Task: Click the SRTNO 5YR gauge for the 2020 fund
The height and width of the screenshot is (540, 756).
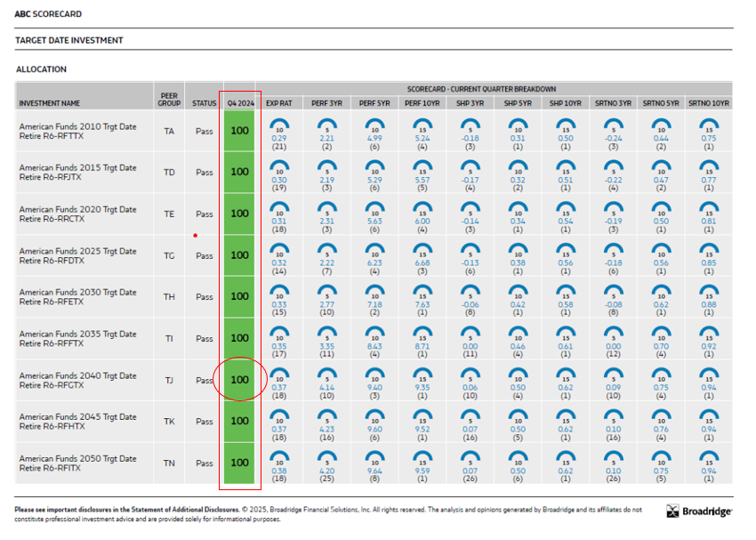Action: point(661,209)
